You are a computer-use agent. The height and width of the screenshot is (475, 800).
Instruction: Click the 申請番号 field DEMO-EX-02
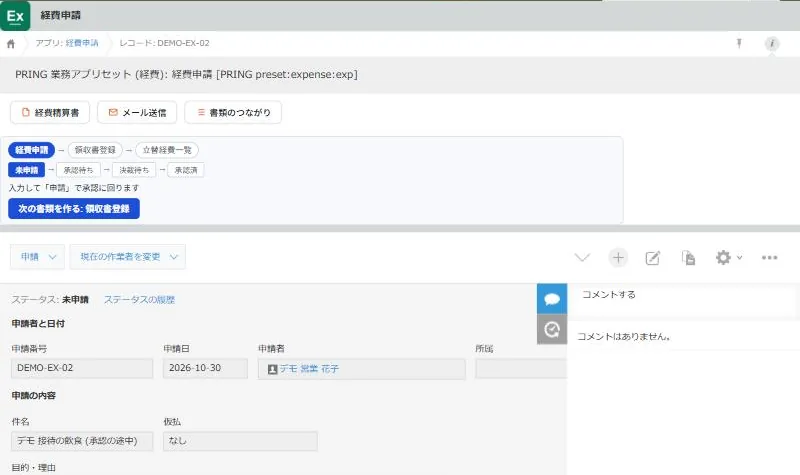pyautogui.click(x=82, y=368)
